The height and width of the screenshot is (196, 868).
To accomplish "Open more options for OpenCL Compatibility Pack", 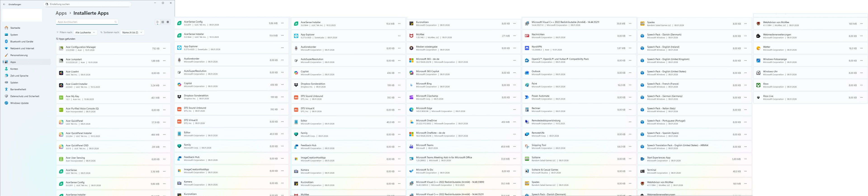I will 630,61.
